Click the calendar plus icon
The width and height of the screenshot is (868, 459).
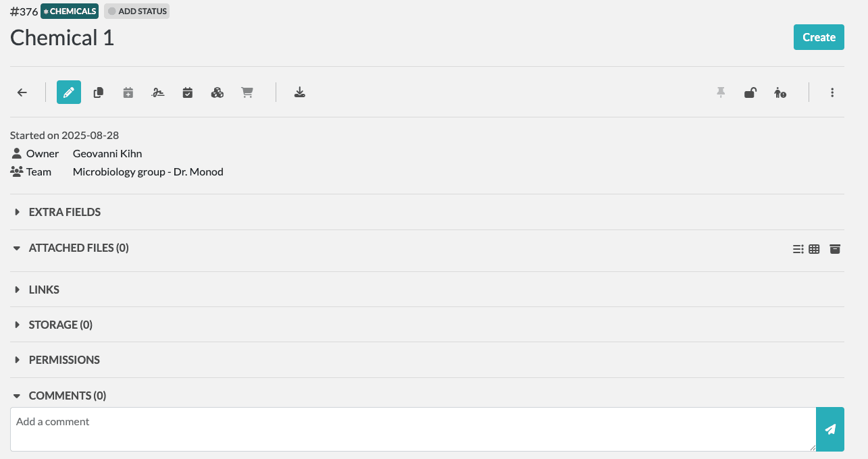128,92
